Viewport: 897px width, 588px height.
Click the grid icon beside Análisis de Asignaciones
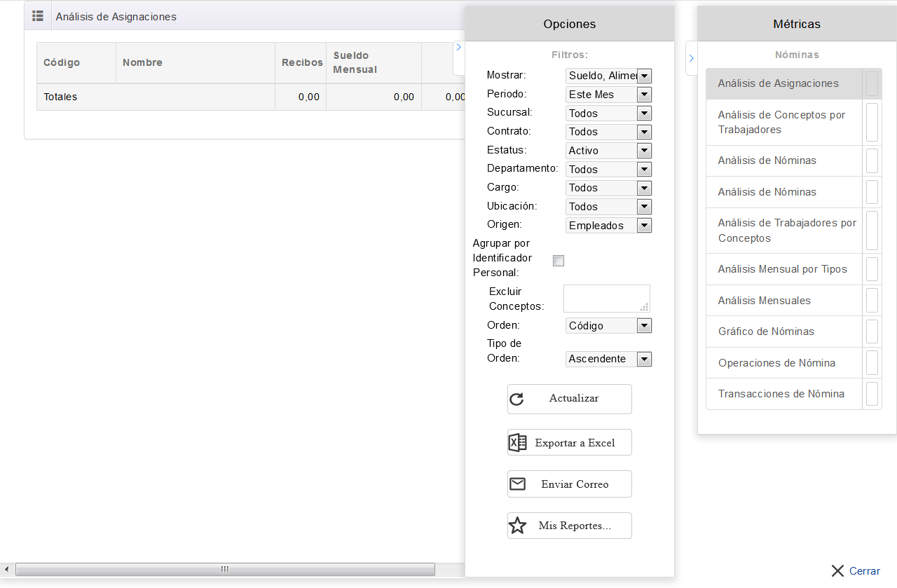coord(38,16)
